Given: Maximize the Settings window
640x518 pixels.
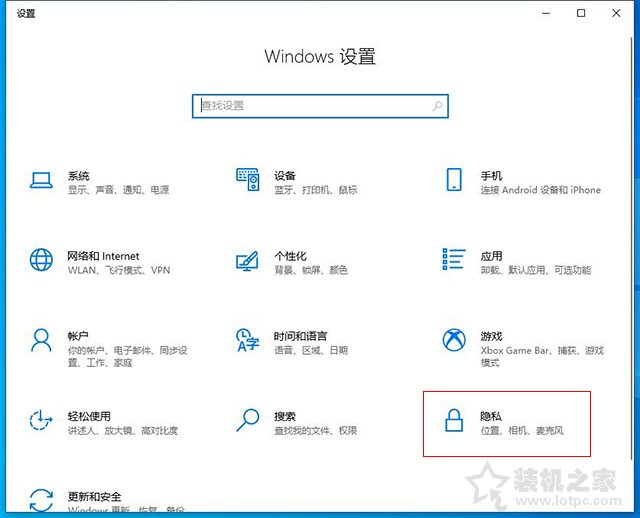Looking at the screenshot, I should (581, 13).
